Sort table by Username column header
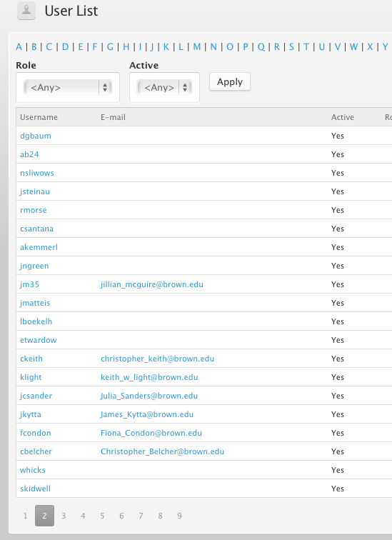The height and width of the screenshot is (540, 392). [39, 117]
